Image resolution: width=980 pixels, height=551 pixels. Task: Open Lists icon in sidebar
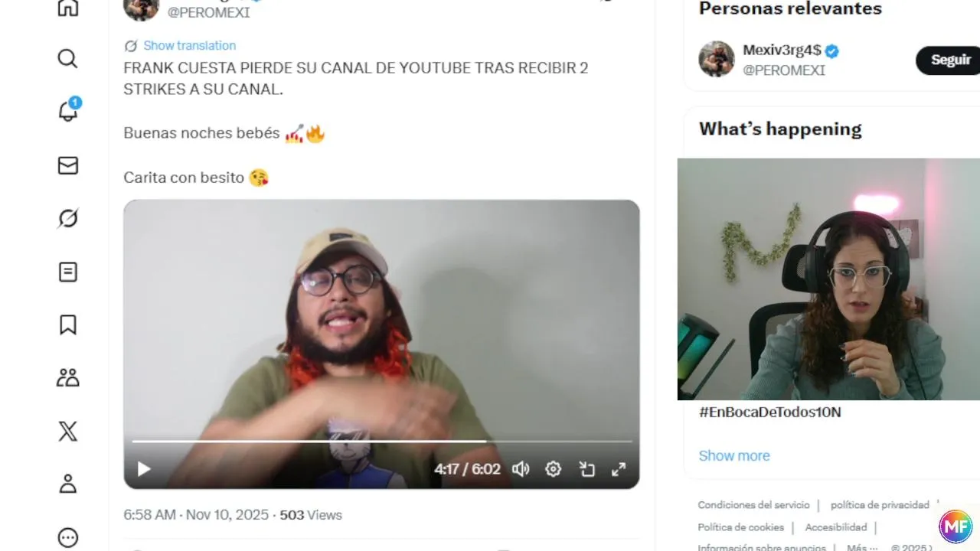tap(67, 272)
